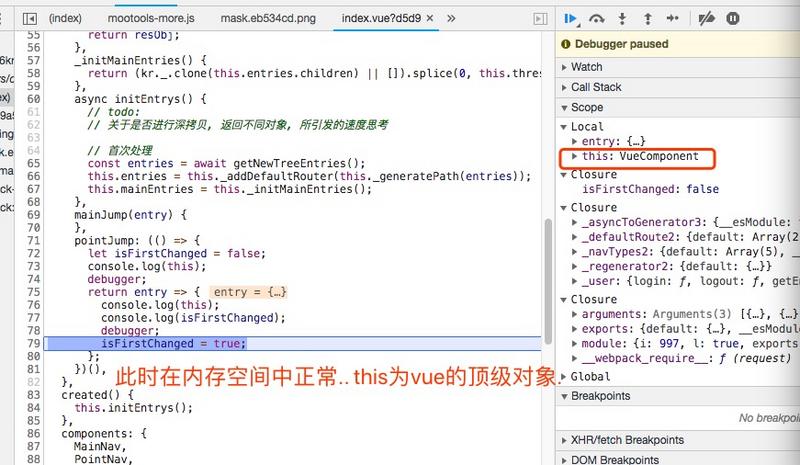Toggle the file navigator sidebar
The width and height of the screenshot is (800, 465).
(x=30, y=19)
